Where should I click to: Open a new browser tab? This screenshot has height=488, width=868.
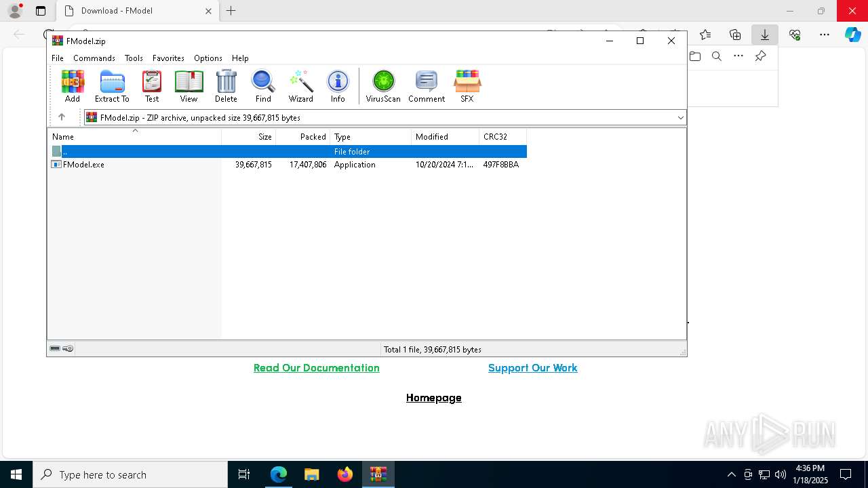[x=231, y=11]
